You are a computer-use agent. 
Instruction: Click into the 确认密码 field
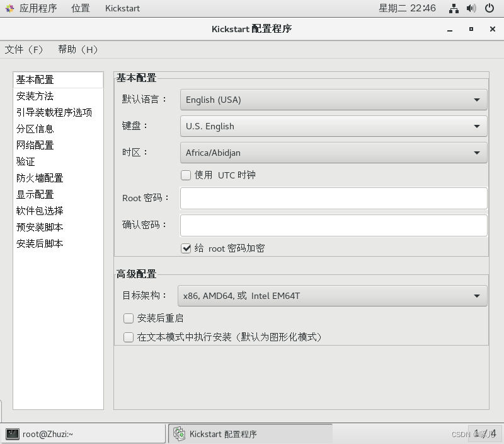[x=334, y=226]
